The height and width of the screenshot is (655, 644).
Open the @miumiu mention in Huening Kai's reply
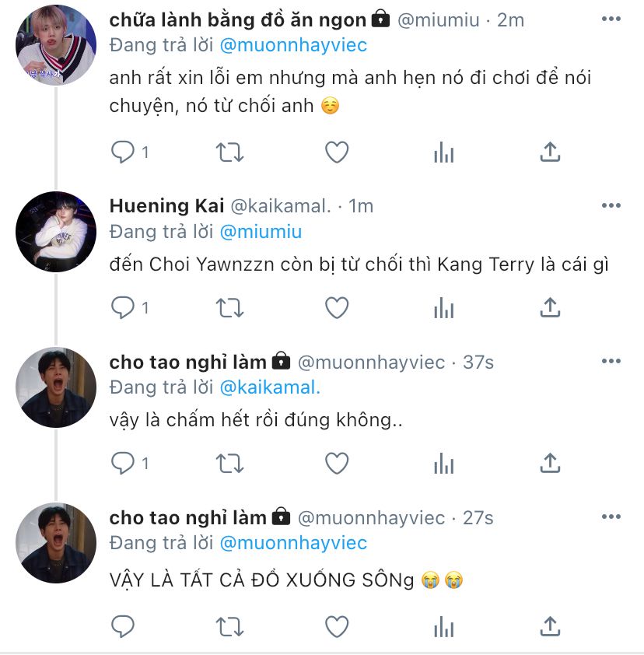[261, 232]
